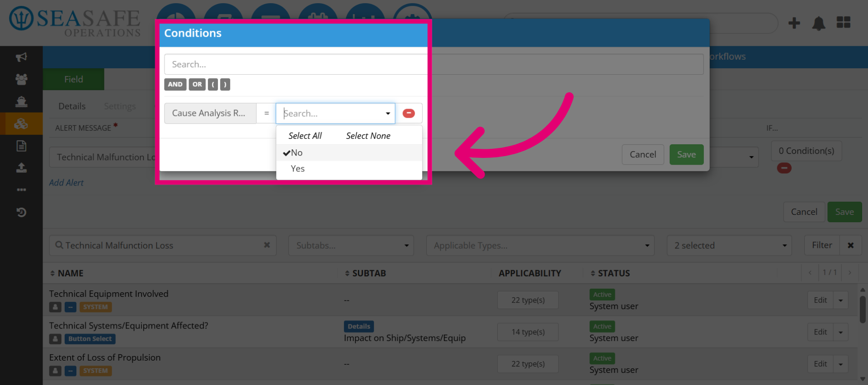Click user badge under Extent of Loss of Propulsion
This screenshot has width=868, height=385.
(x=55, y=371)
